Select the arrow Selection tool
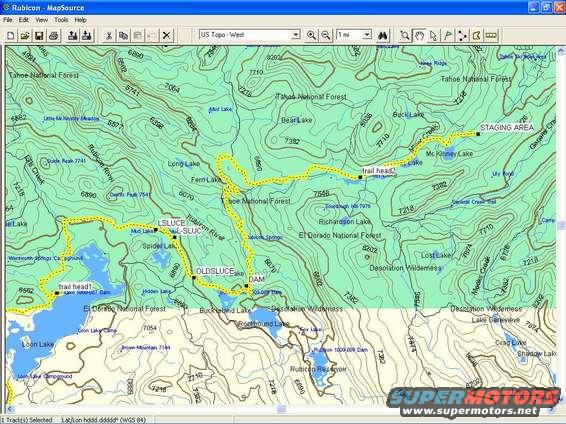This screenshot has height=424, width=566. point(434,35)
